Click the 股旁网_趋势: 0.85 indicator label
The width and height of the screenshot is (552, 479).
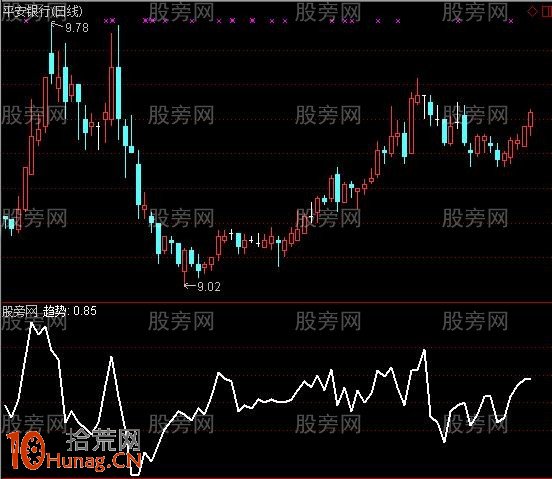click(x=50, y=311)
